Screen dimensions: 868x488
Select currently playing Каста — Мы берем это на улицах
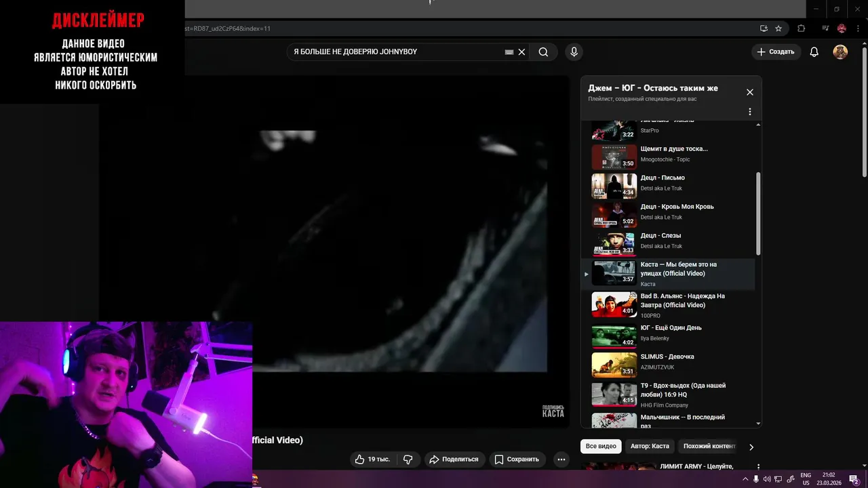(x=668, y=274)
